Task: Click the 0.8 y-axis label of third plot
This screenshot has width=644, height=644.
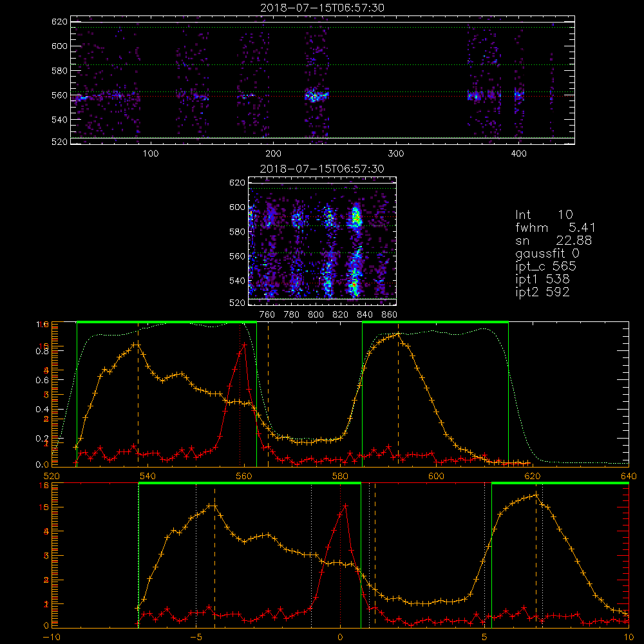Action: (x=43, y=352)
